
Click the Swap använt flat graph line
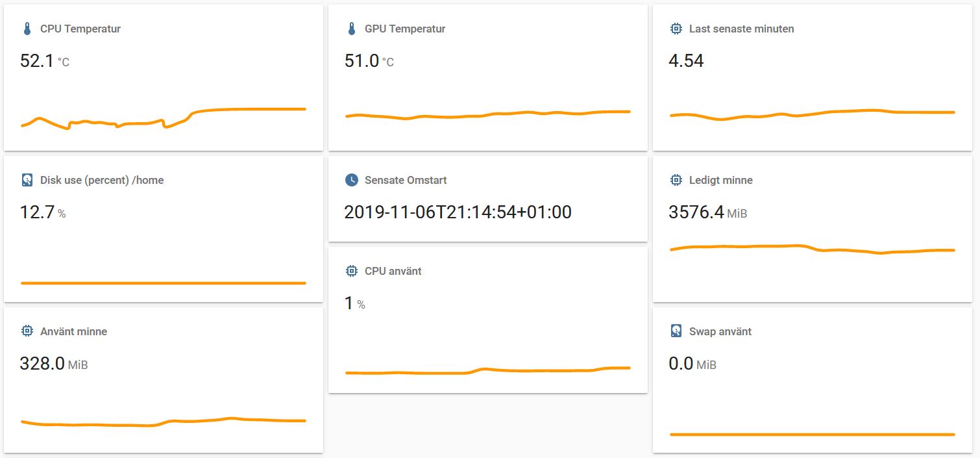813,434
